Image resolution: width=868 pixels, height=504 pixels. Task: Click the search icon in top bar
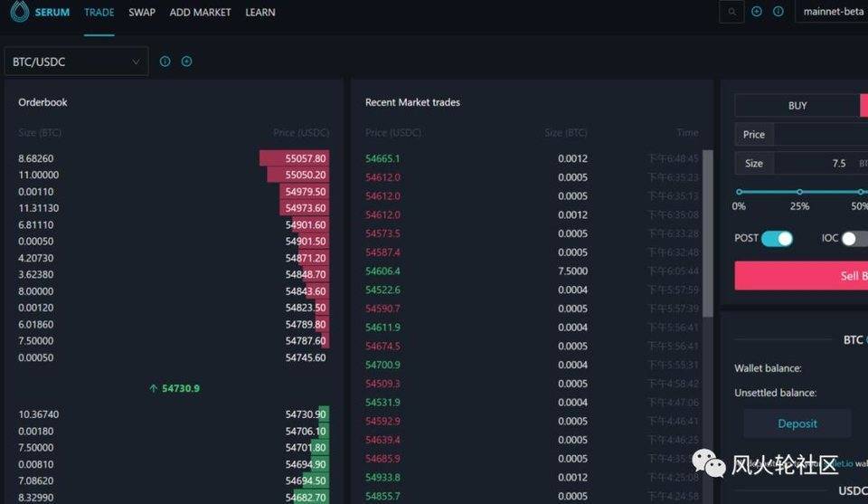tap(731, 12)
